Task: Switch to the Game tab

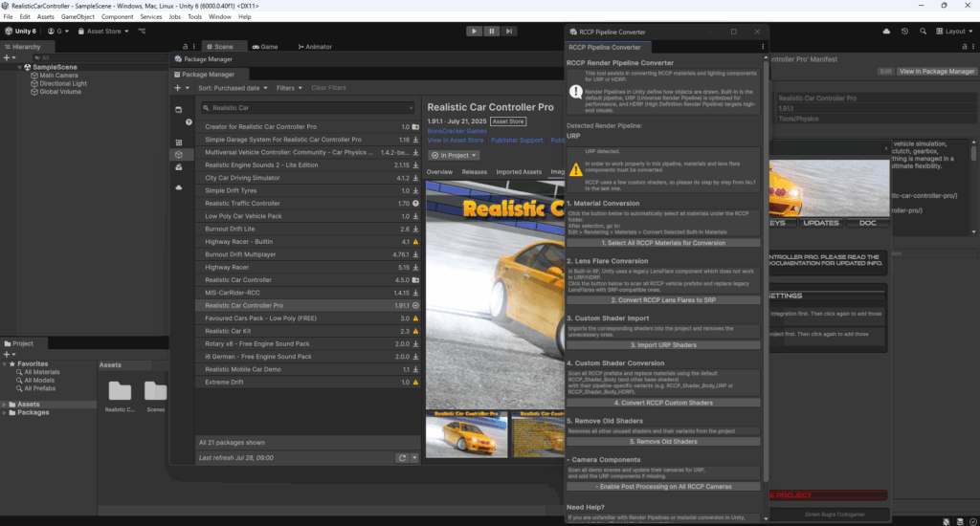Action: click(x=264, y=46)
